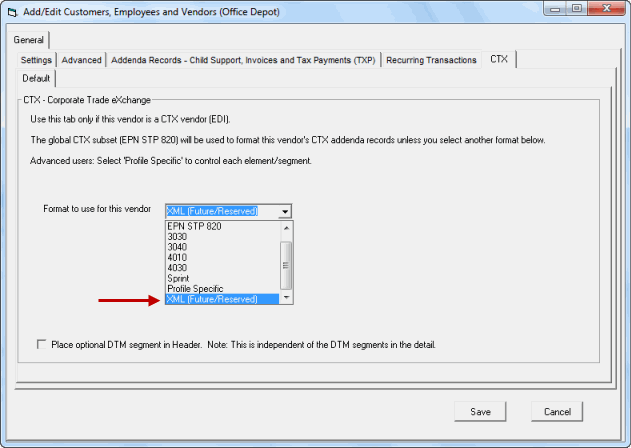Screen dimensions: 631x448
Task: Select the Recurring Transactions tab
Action: tap(432, 60)
